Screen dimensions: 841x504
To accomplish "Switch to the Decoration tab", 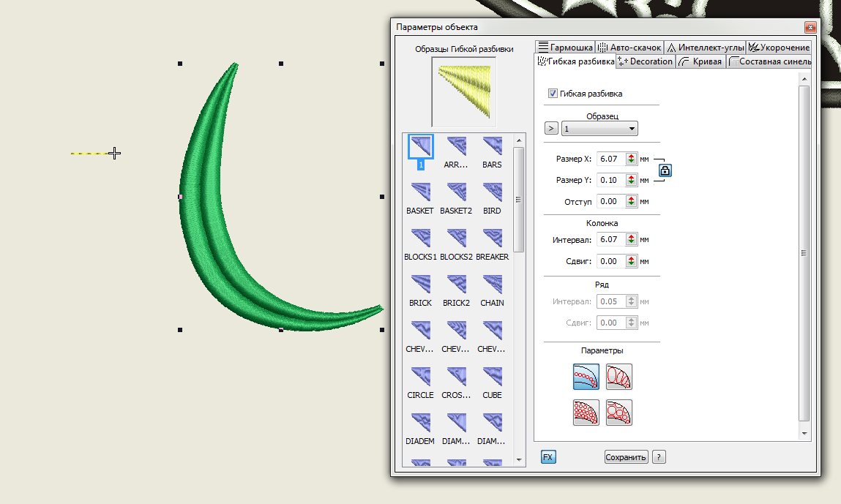I will click(646, 61).
